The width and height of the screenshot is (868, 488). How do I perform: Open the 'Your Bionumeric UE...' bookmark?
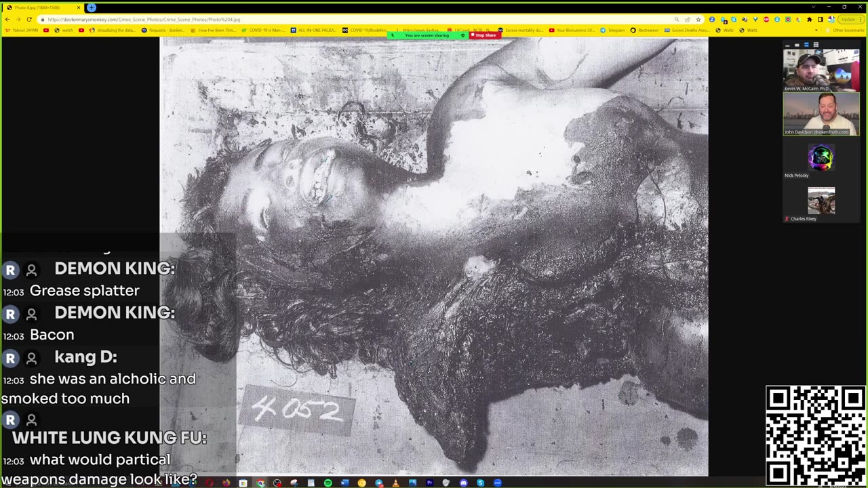click(572, 30)
